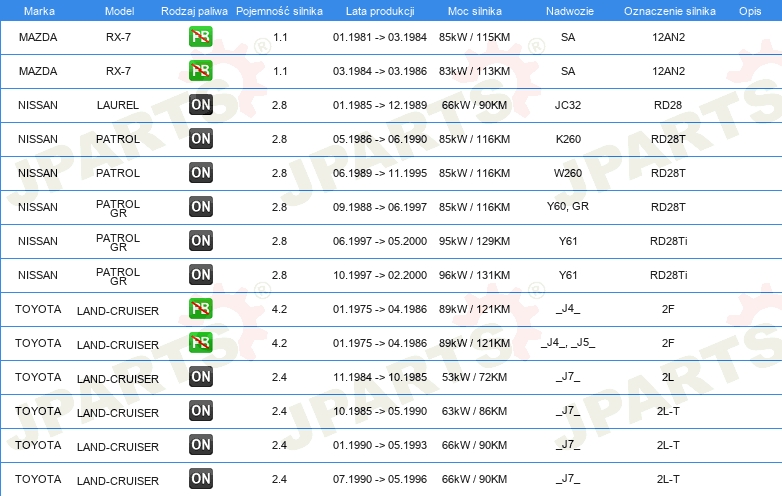Select the 09.1988 -> 06.1997 production years cell

point(380,207)
